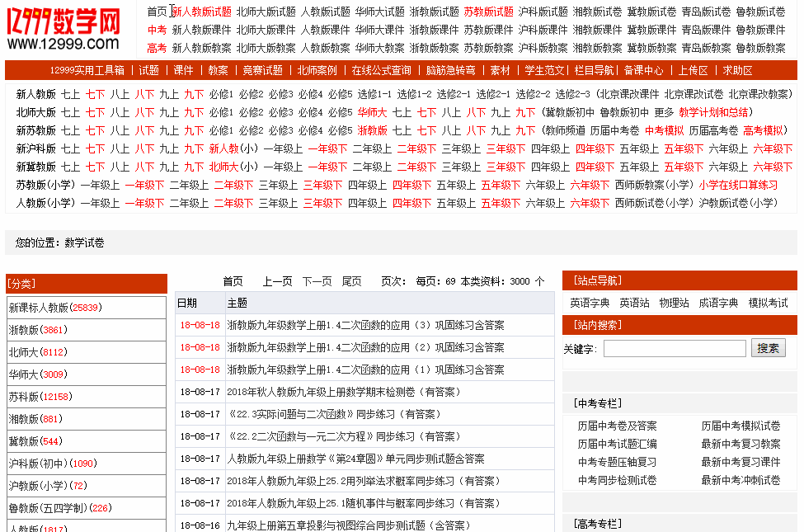Open 脑筋急转弯 menu item
The image size is (804, 532).
pyautogui.click(x=451, y=70)
